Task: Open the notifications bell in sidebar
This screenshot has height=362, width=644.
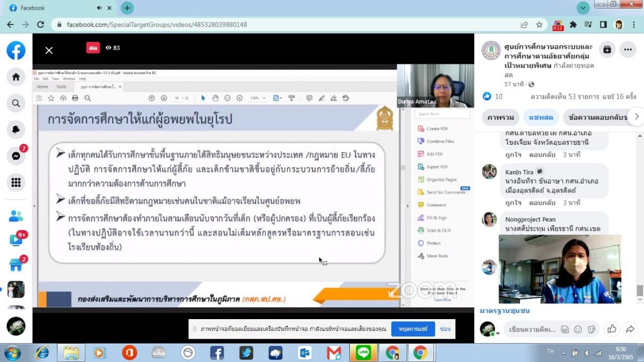Action: (x=16, y=129)
